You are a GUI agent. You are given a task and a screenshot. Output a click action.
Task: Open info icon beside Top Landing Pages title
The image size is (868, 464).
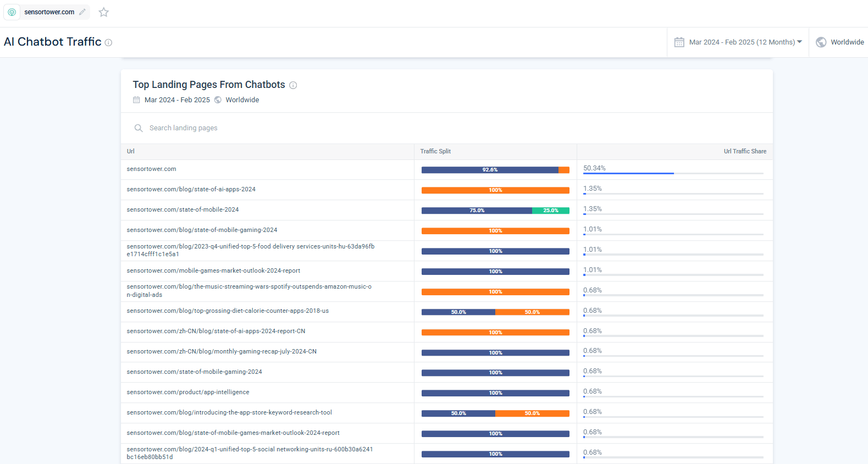tap(293, 85)
